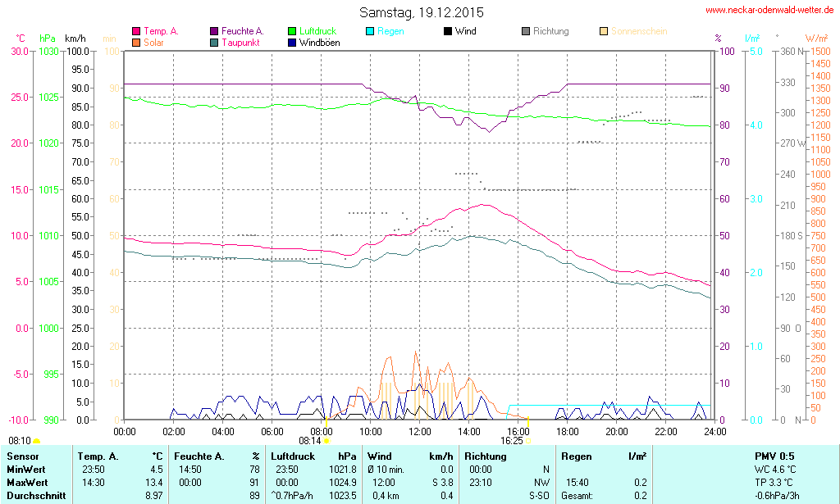The height and width of the screenshot is (504, 840).
Task: Click the sun icon next to 08:10
Action: click(36, 441)
